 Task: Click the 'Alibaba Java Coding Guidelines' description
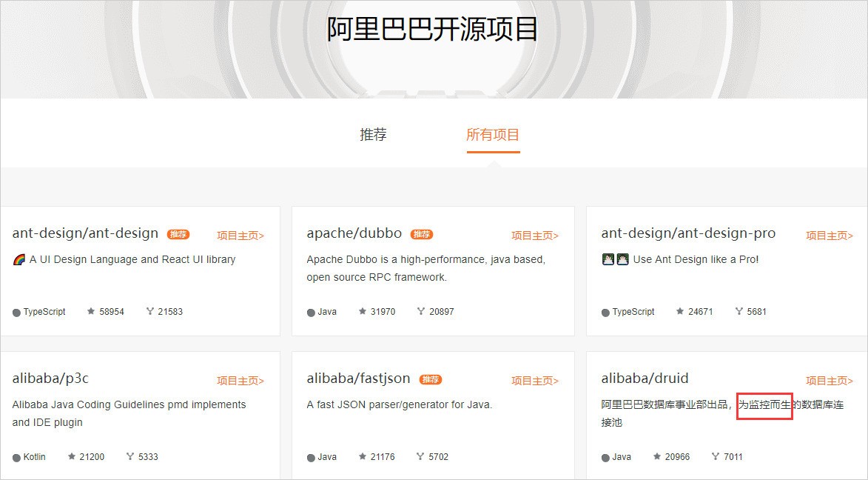click(129, 413)
